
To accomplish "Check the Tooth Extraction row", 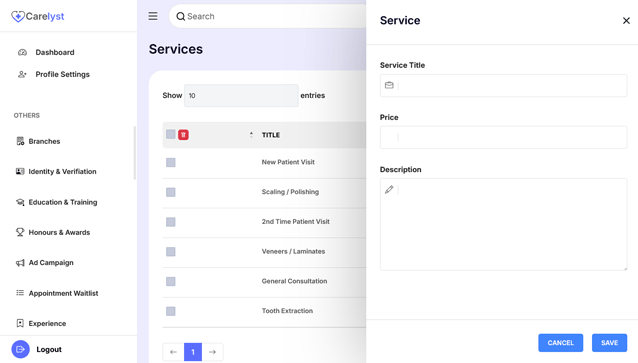I will click(x=170, y=311).
